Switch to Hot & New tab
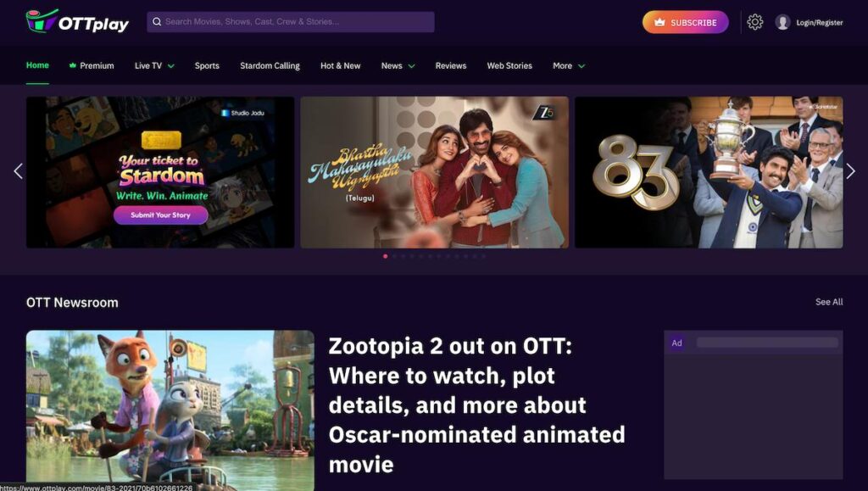868x491 pixels. 341,66
